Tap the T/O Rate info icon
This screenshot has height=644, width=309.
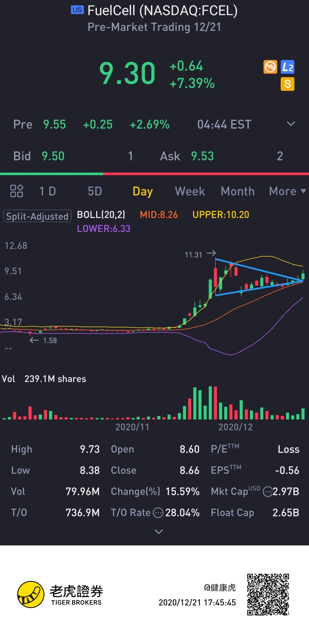point(158,513)
